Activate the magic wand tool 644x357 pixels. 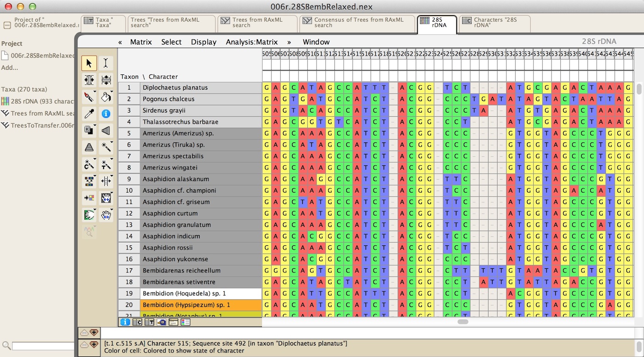[x=106, y=147]
